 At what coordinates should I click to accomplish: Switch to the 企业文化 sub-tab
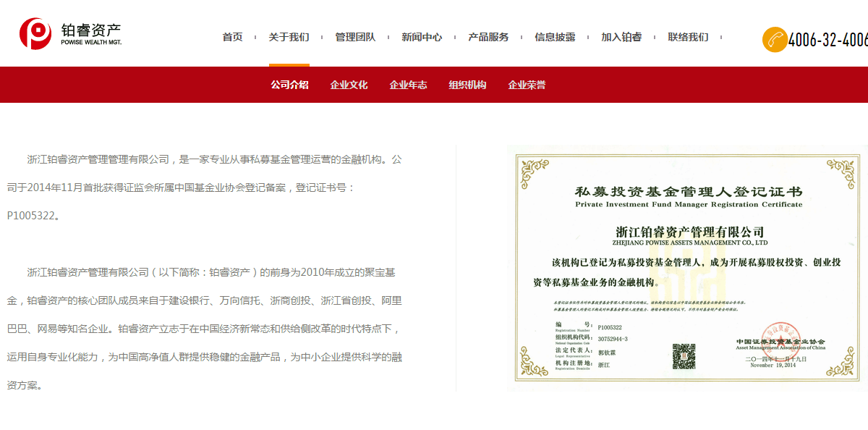coord(349,85)
